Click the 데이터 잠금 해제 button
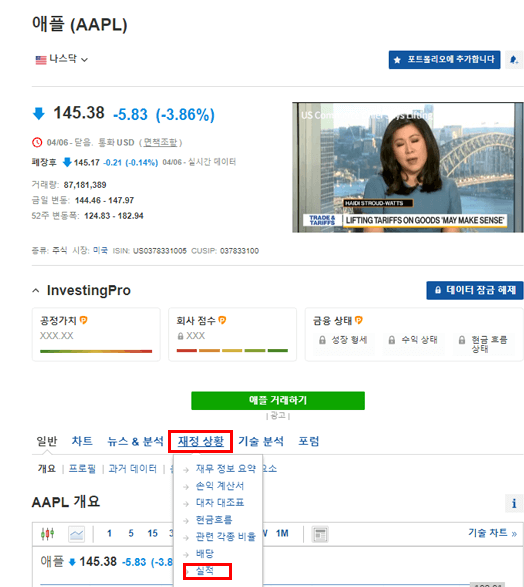This screenshot has width=524, height=587. 475,290
